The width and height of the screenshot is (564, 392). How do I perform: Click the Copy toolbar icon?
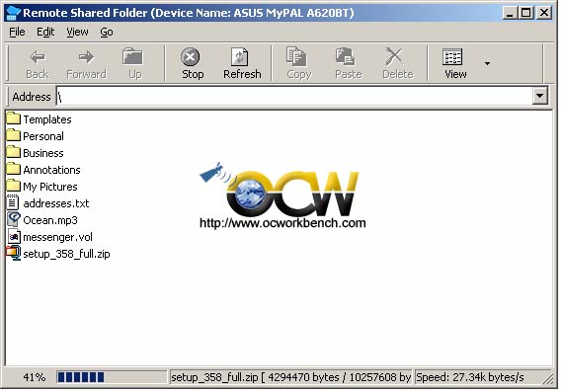coord(296,57)
